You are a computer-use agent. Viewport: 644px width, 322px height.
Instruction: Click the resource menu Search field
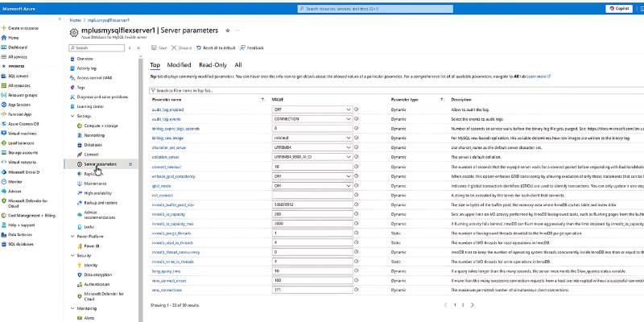click(x=97, y=47)
